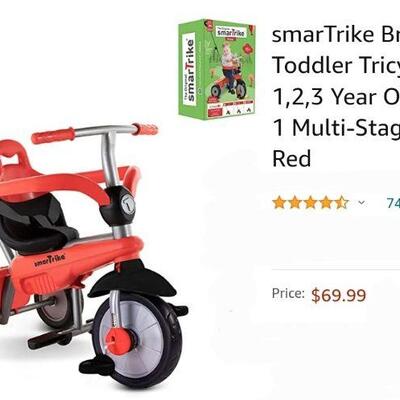Click the word Red in product title

pos(292,158)
